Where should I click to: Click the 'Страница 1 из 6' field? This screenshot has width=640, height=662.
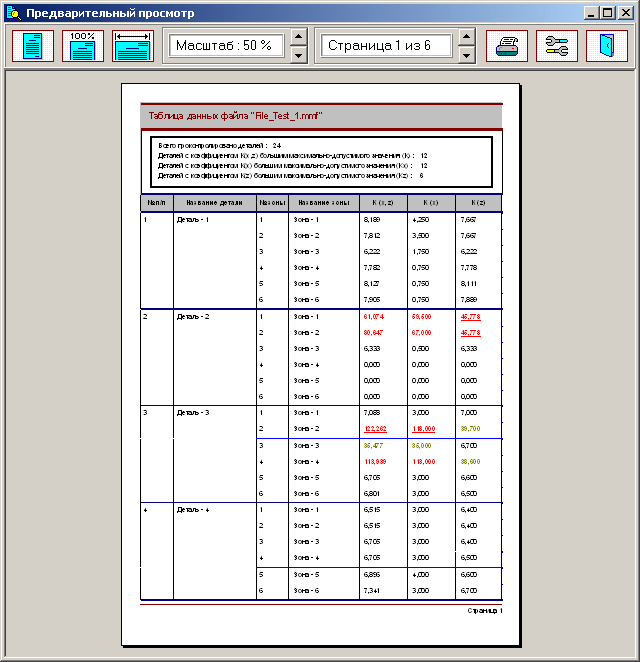386,46
